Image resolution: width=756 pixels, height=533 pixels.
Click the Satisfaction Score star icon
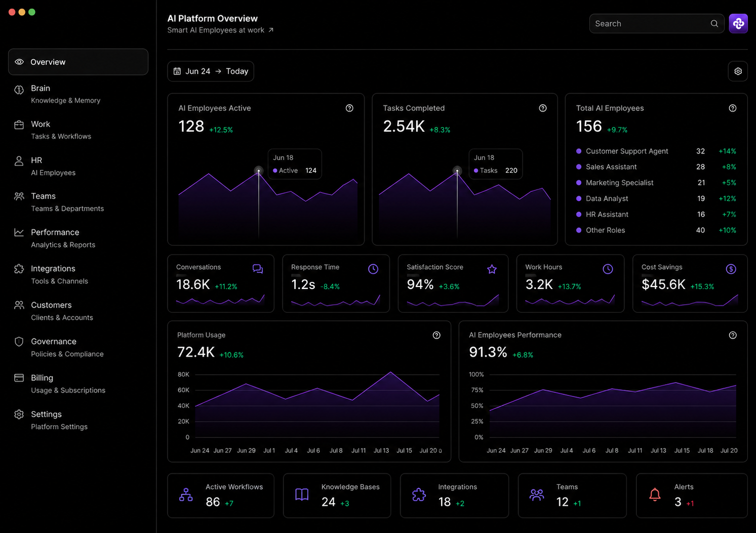pos(492,269)
